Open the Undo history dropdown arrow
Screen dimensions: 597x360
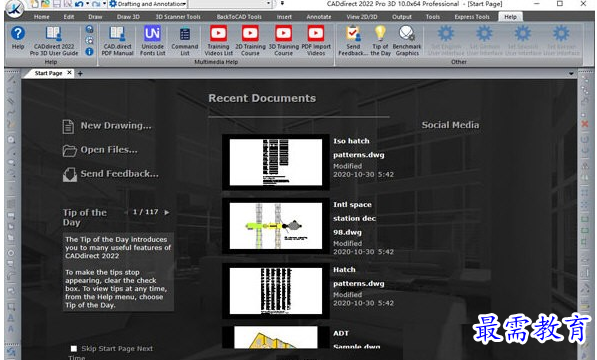87,4
